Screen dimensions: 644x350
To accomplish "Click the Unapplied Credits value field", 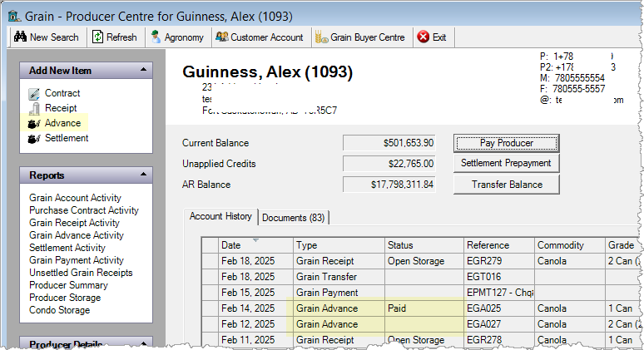I will point(389,164).
